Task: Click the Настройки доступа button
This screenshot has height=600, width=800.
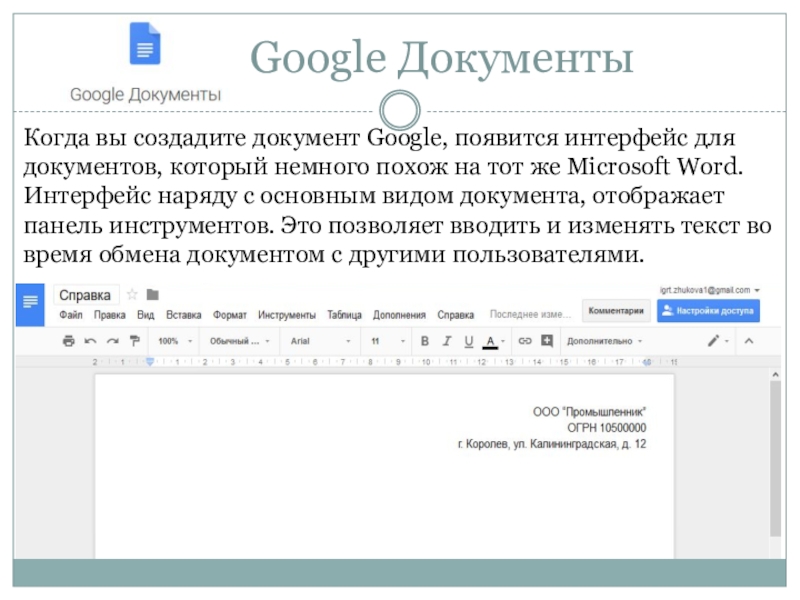Action: point(709,311)
